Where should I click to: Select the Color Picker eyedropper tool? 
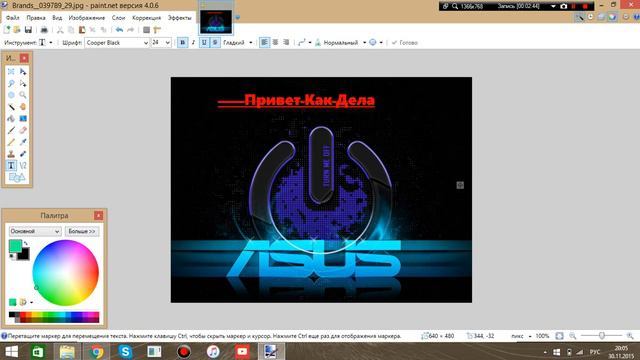23,142
